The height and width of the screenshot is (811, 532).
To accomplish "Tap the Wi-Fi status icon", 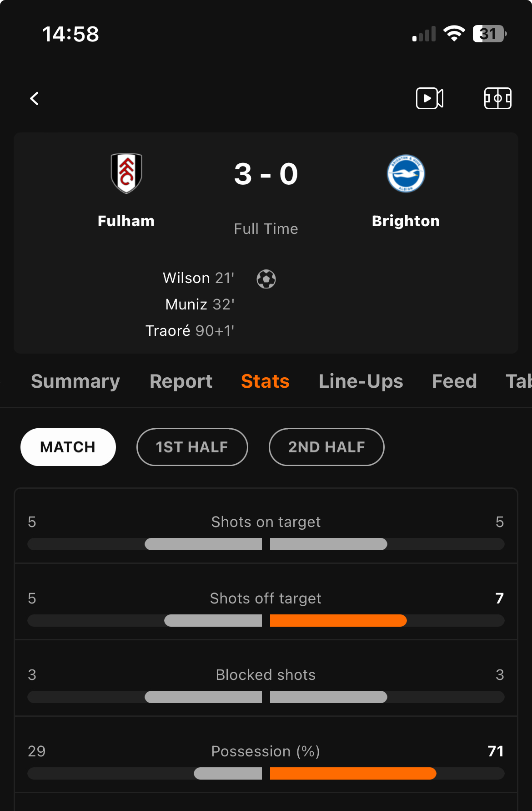I will tap(454, 34).
